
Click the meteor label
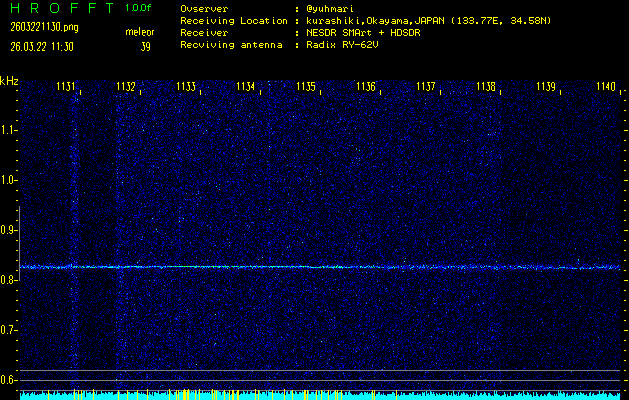coord(139,32)
